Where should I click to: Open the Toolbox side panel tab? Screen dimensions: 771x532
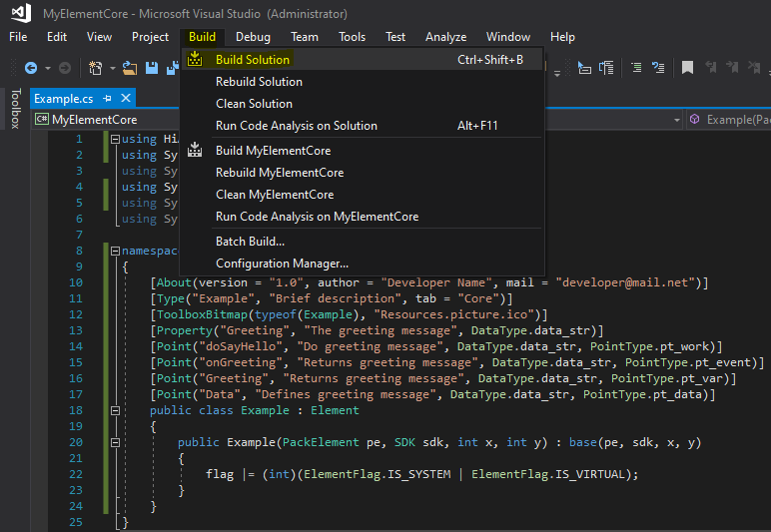click(x=14, y=109)
